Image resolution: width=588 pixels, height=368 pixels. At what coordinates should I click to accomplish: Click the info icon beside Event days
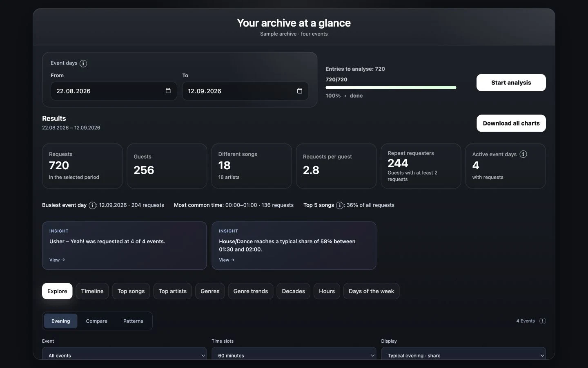(83, 63)
